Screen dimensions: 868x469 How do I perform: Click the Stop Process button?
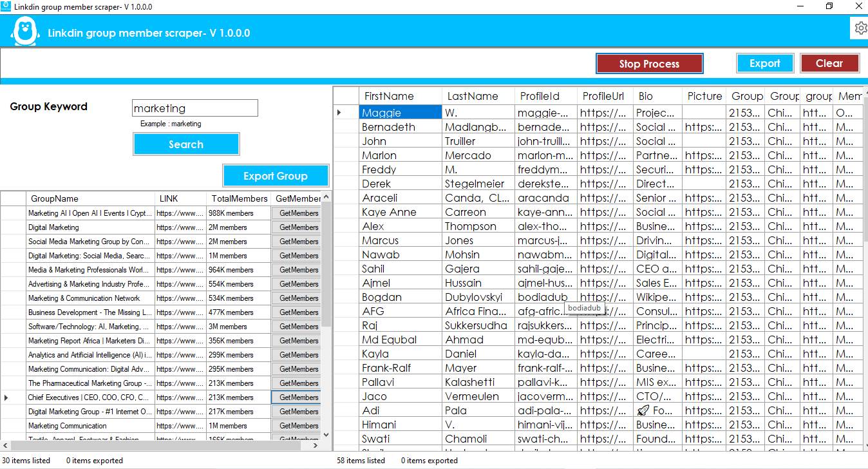point(649,64)
